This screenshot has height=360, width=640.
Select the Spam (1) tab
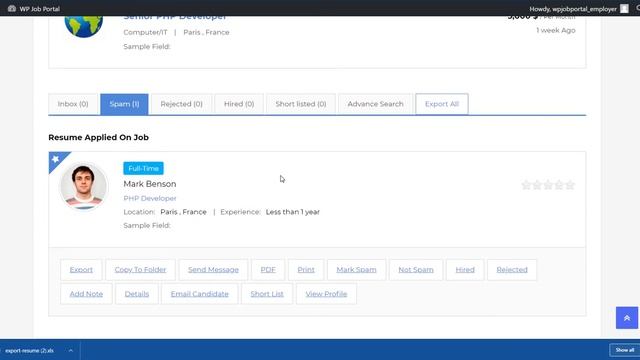coord(124,104)
